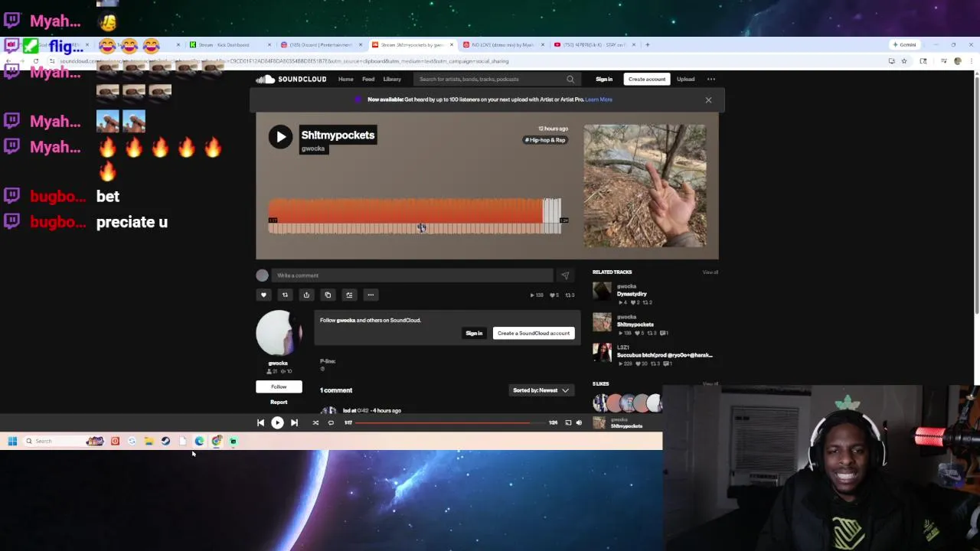The width and height of the screenshot is (980, 551).
Task: Open Steam from the taskbar
Action: point(165,441)
